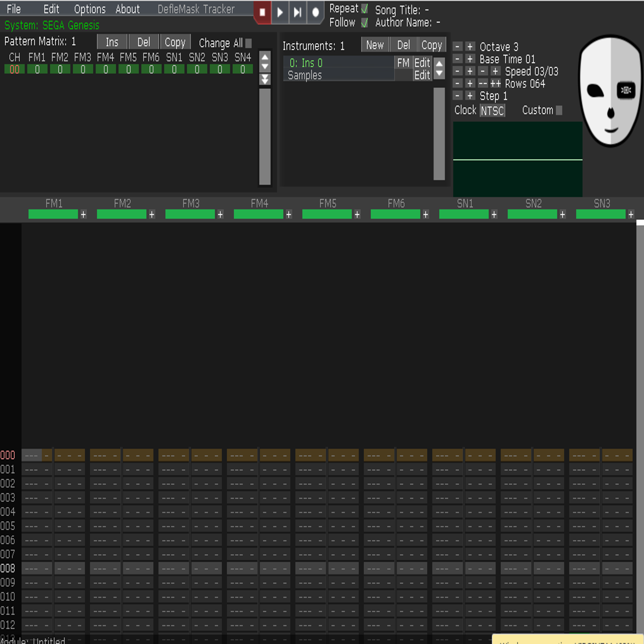644x644 pixels.
Task: Open the Edit menu
Action: (52, 9)
